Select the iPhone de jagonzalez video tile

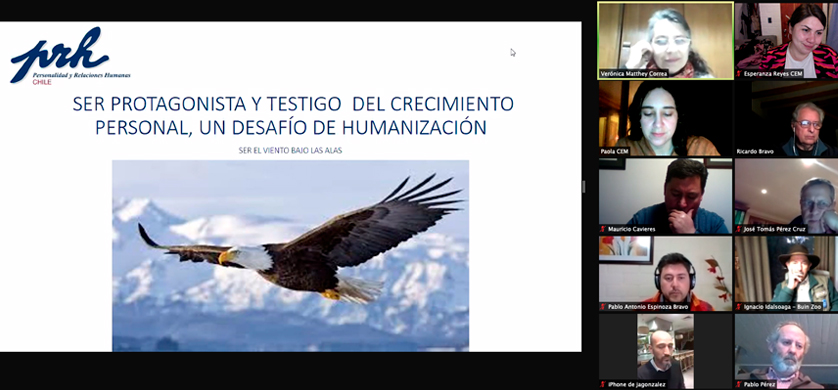(665, 351)
